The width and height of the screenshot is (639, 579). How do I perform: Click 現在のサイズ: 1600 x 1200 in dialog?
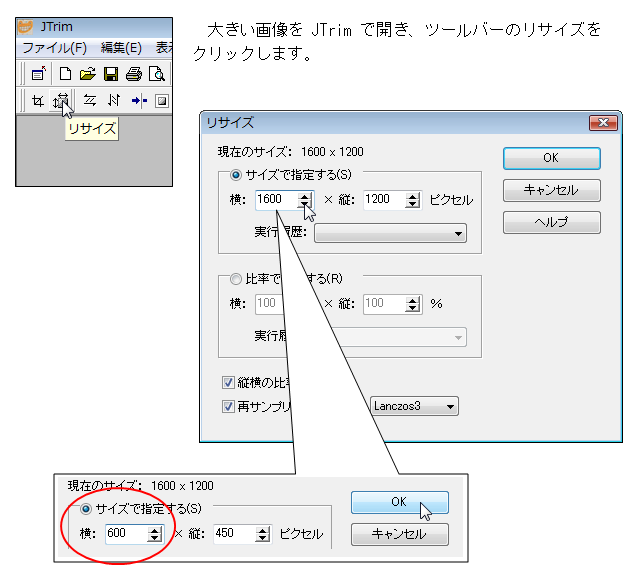290,152
